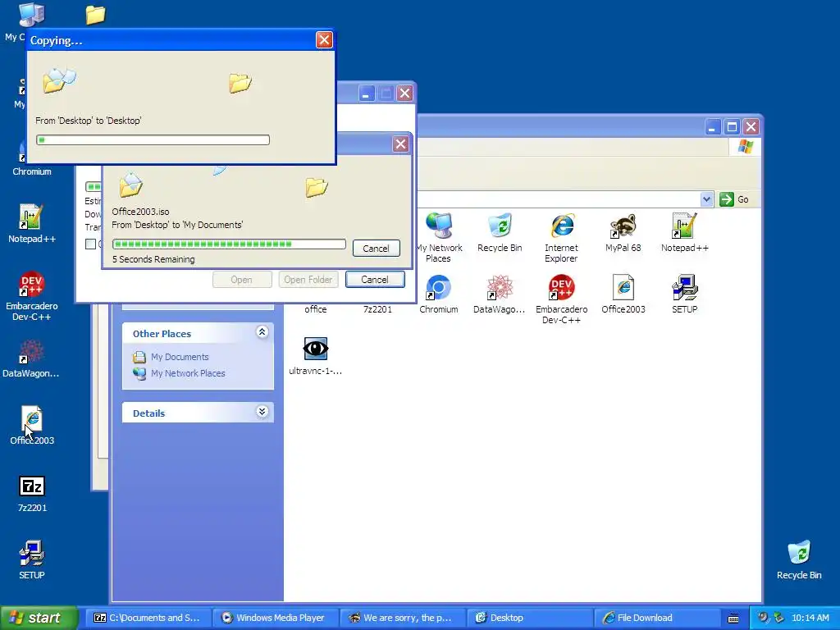Close the top Copying dialog
The image size is (840, 630).
tap(324, 39)
